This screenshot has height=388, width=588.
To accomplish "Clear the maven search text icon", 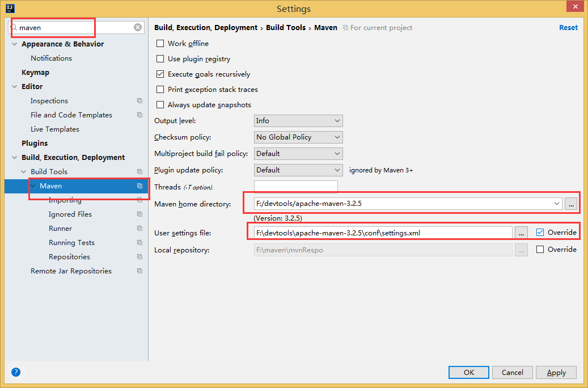I will [x=138, y=27].
